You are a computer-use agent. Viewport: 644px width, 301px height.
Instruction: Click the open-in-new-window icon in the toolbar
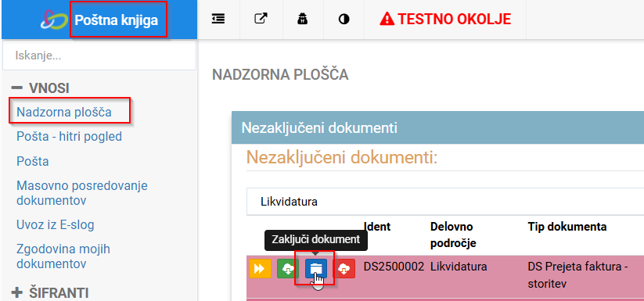(x=261, y=19)
